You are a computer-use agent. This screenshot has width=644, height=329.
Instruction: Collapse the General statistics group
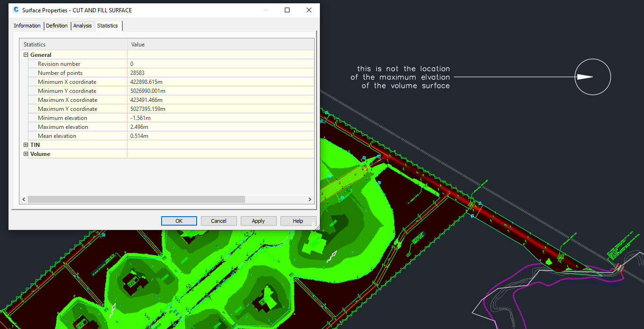(x=26, y=55)
